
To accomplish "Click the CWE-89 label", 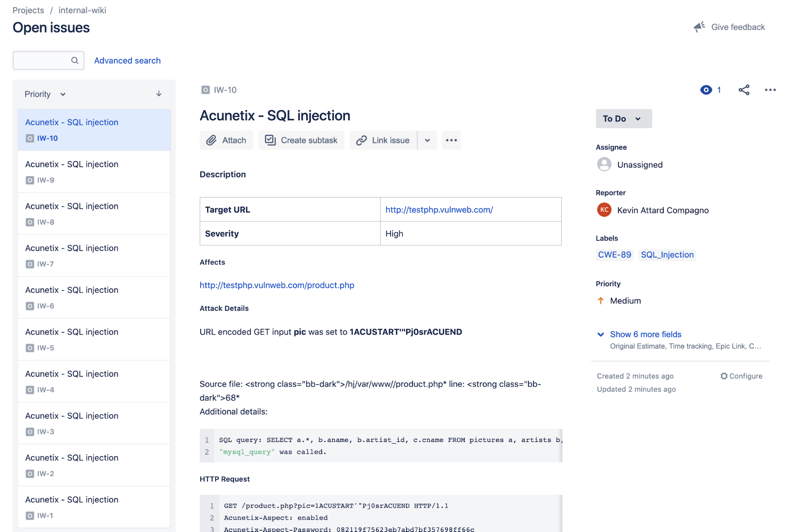I will [615, 255].
